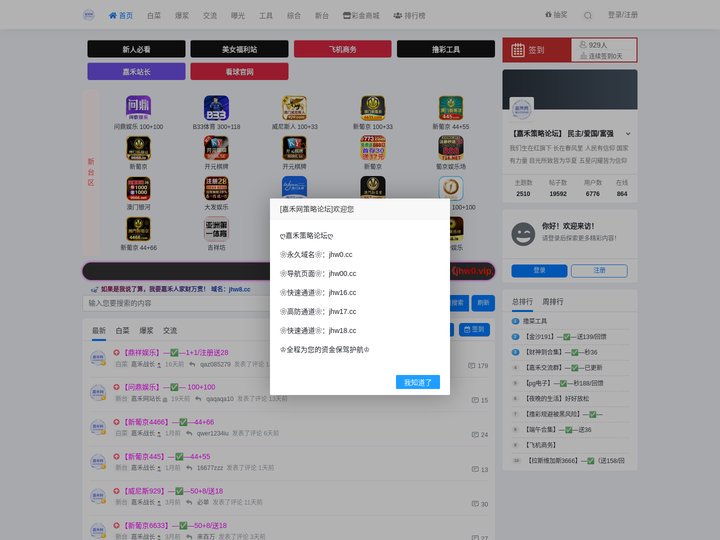The image size is (720, 540).
Task: Click the purple 嘉禾站长 button
Action: (x=136, y=72)
